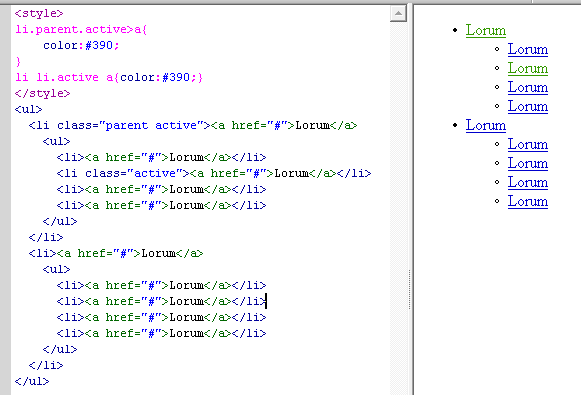The height and width of the screenshot is (395, 581).
Task: Open the first nested link under green Lorum
Action: [x=528, y=49]
